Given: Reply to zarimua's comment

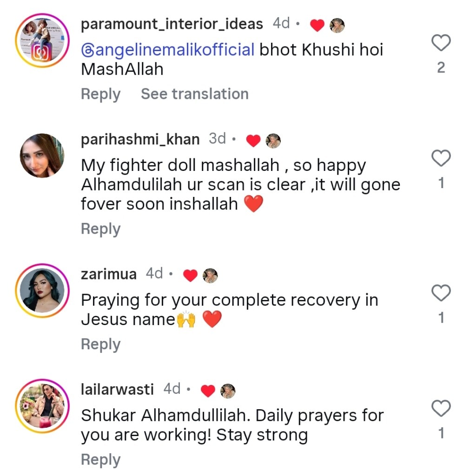Looking at the screenshot, I should 100,344.
